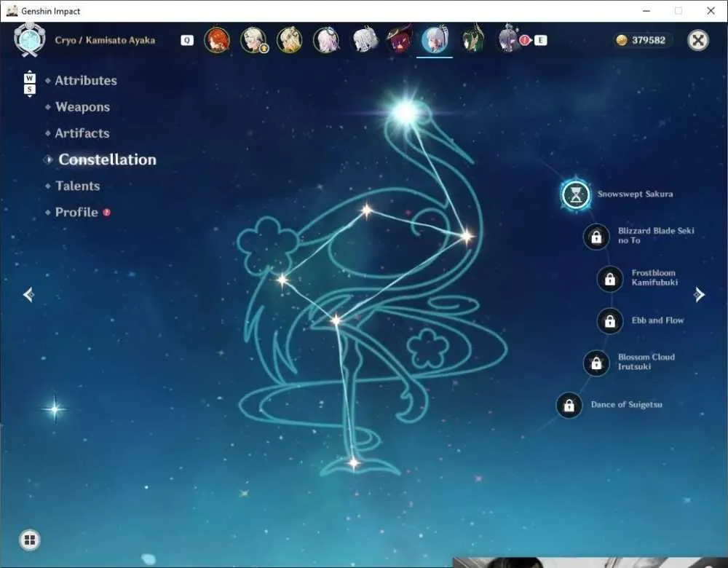Close the character screen with X icon
The width and height of the screenshot is (728, 568).
click(698, 40)
